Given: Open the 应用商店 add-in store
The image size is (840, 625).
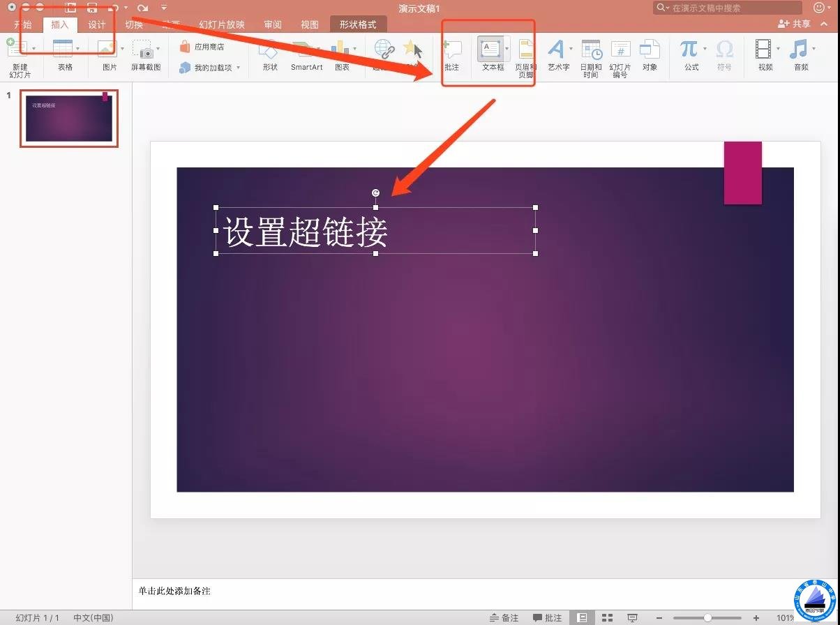Looking at the screenshot, I should click(x=202, y=47).
